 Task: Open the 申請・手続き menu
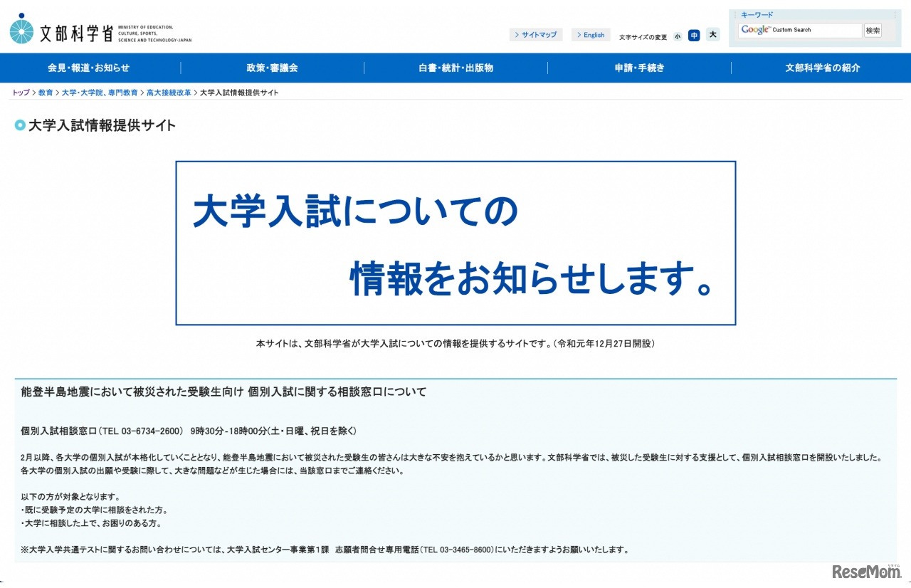[639, 68]
